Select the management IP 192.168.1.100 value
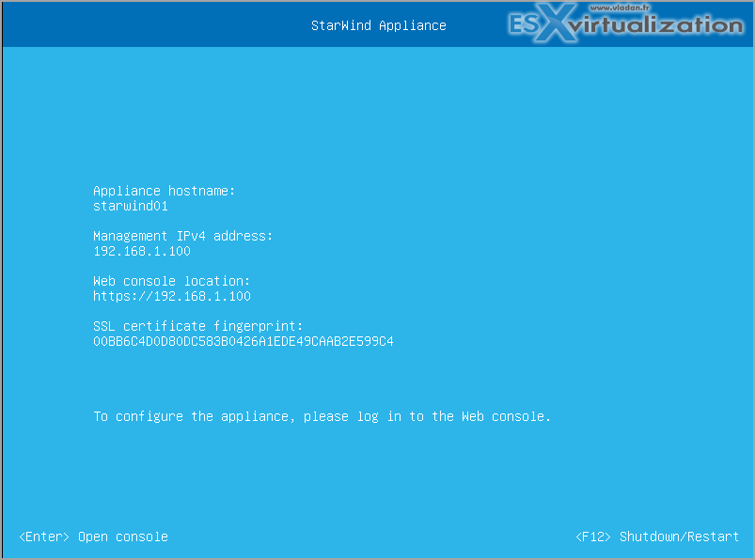The height and width of the screenshot is (560, 755). (142, 251)
